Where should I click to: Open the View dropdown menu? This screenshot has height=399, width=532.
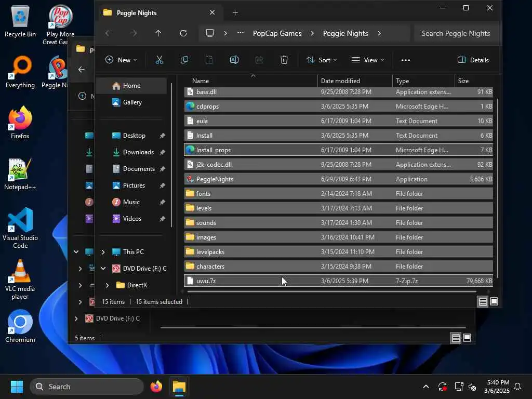click(x=368, y=60)
